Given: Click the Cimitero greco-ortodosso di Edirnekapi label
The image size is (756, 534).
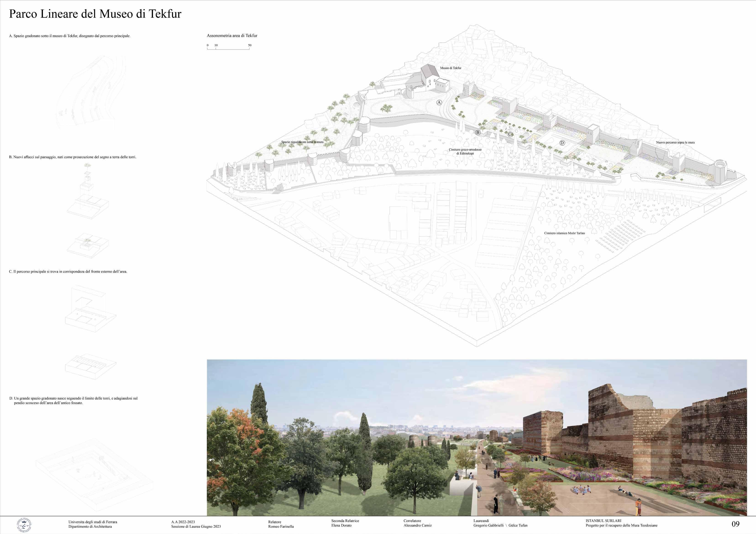Looking at the screenshot, I should (465, 152).
